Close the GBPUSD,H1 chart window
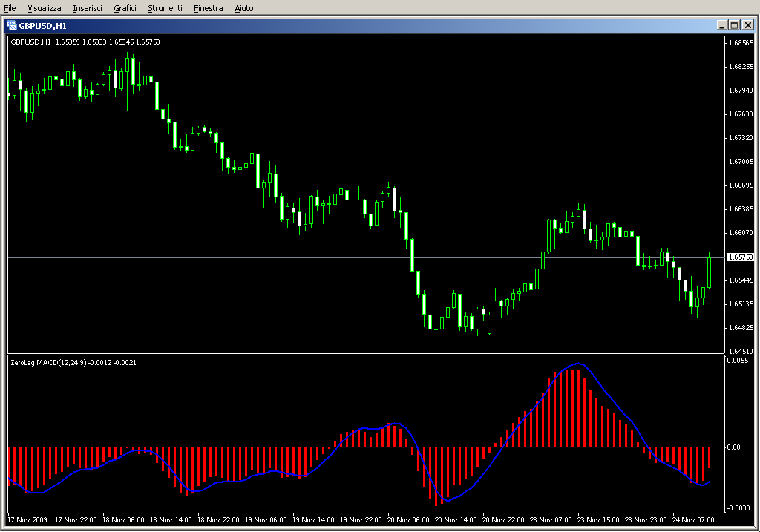760x532 pixels. 748,25
